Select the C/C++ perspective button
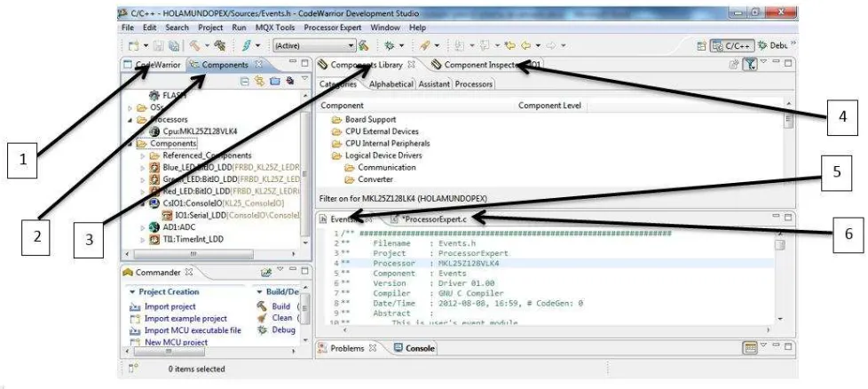 click(x=733, y=46)
